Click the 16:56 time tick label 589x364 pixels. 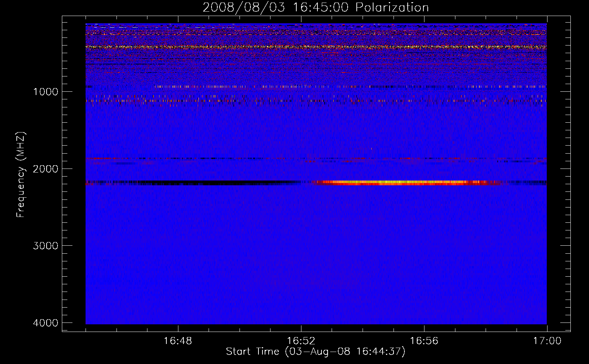point(424,341)
